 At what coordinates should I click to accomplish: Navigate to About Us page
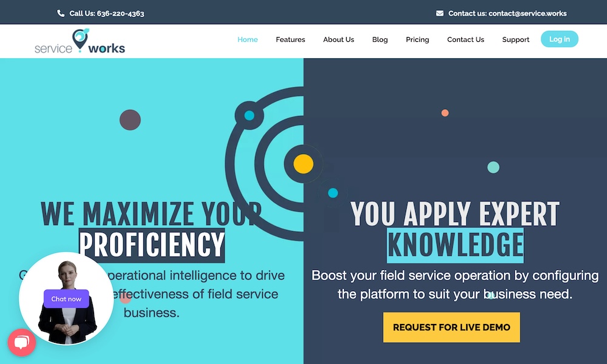click(x=338, y=39)
